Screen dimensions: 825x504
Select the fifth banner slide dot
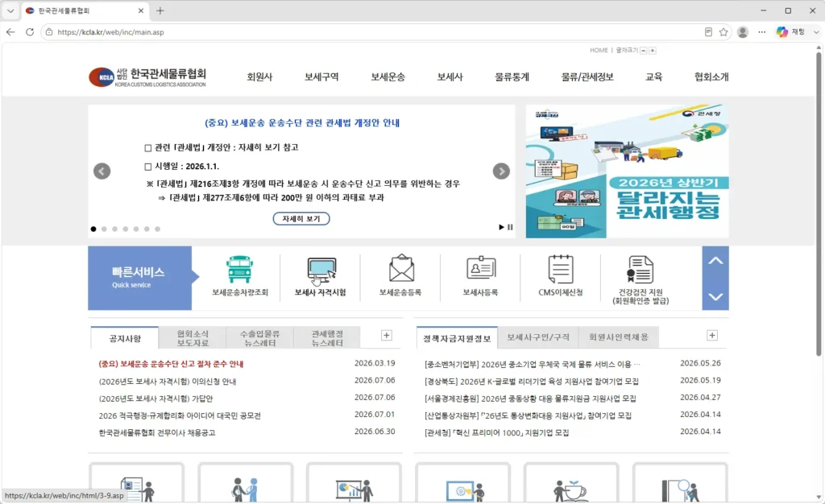pos(136,229)
